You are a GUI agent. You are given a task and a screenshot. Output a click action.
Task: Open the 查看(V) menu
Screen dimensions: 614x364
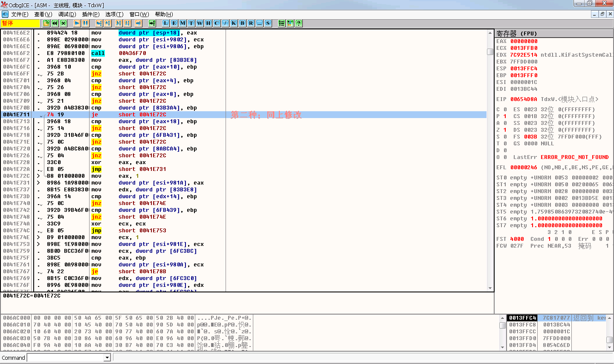[43, 14]
